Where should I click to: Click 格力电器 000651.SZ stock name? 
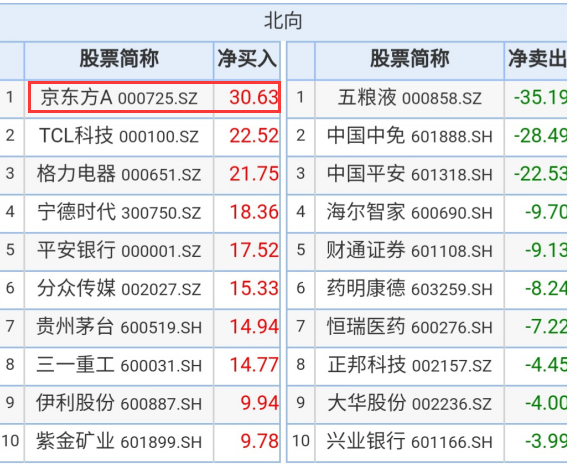[119, 174]
